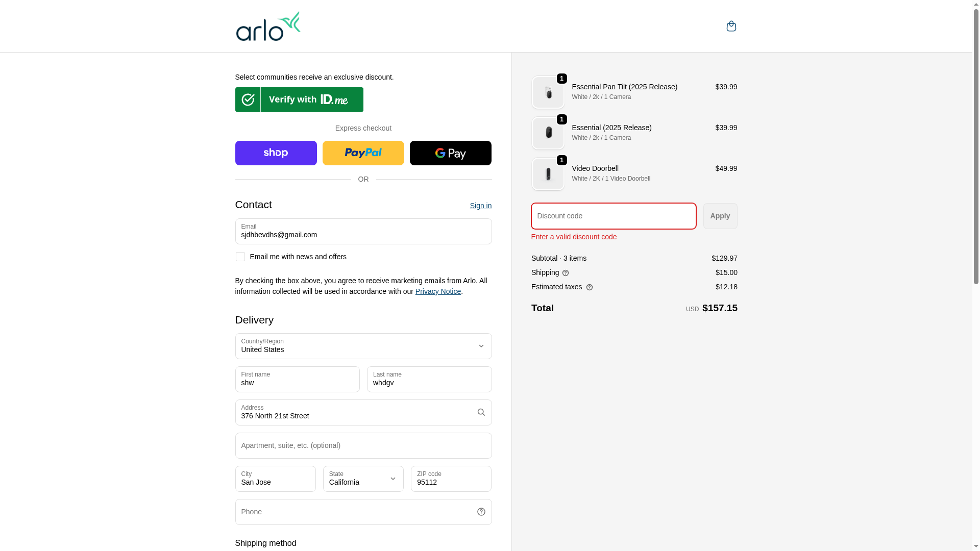Viewport: 980px width, 551px height.
Task: Open the State dropdown
Action: pos(363,479)
